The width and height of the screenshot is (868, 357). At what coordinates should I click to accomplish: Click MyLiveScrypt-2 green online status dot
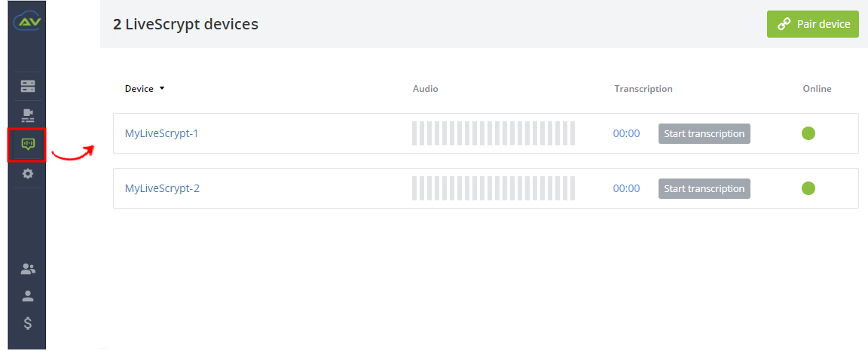(808, 188)
